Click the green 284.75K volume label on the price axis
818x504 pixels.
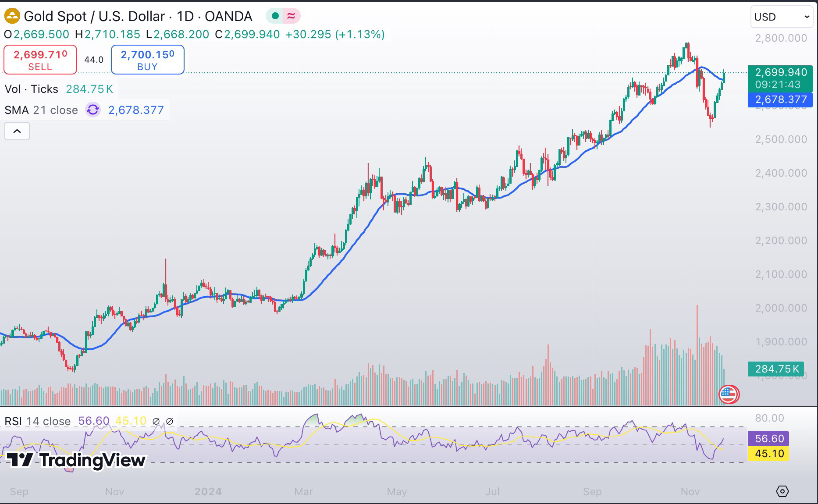point(776,369)
